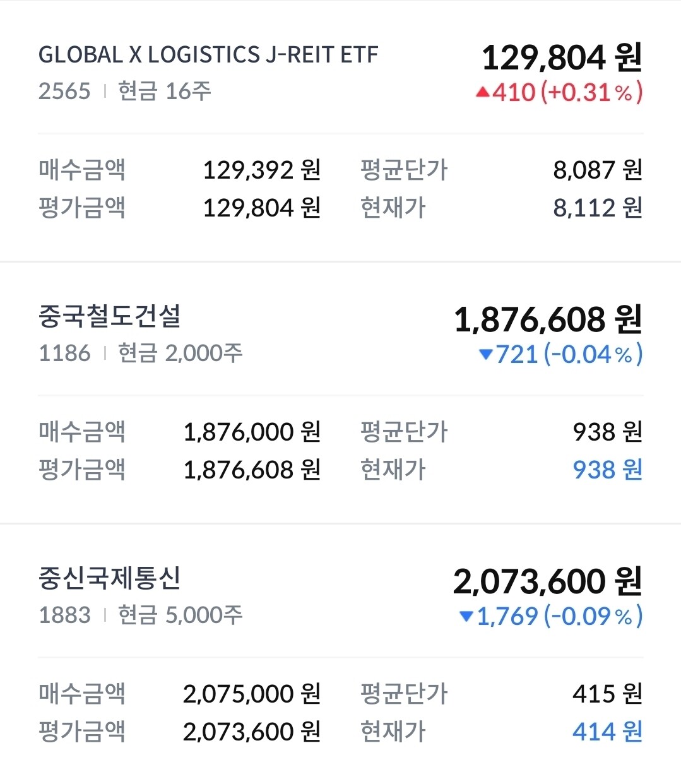Screen dimensions: 681x784
Task: Tap the 129,804 원 total valuation
Action: click(562, 57)
